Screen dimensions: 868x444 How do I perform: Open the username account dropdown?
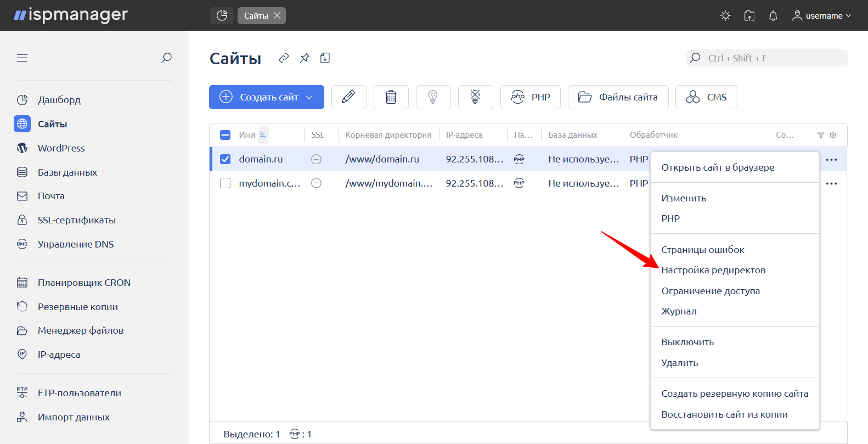821,16
